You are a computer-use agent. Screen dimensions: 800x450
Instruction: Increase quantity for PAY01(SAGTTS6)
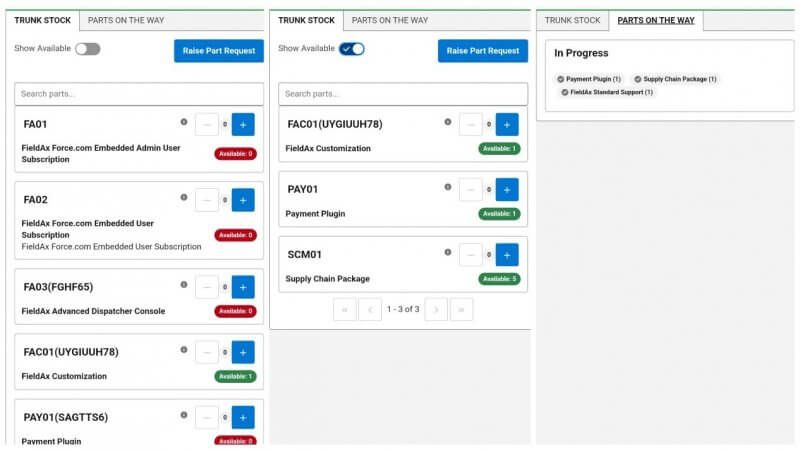click(x=243, y=417)
